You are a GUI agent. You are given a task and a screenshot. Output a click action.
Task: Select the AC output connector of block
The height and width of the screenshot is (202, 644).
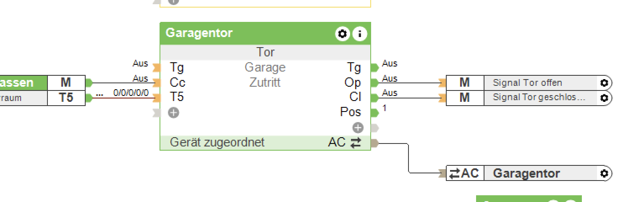[x=374, y=144]
